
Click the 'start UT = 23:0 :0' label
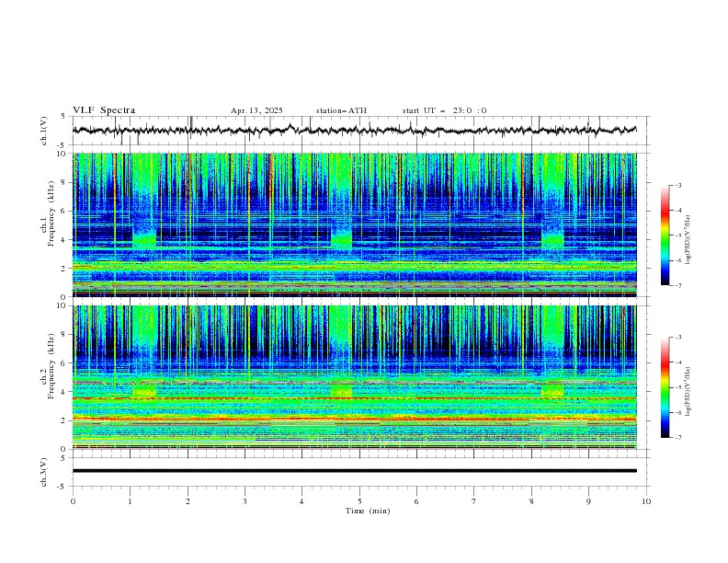(x=444, y=110)
